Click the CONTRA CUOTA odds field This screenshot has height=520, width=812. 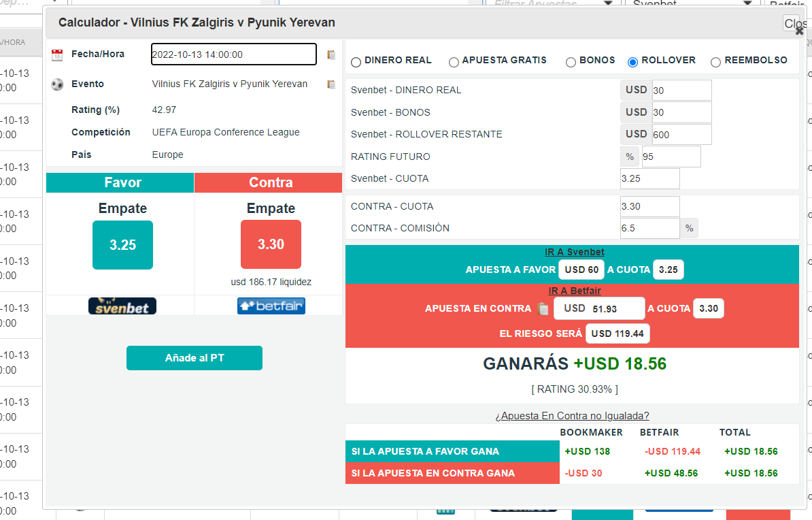[x=650, y=206]
